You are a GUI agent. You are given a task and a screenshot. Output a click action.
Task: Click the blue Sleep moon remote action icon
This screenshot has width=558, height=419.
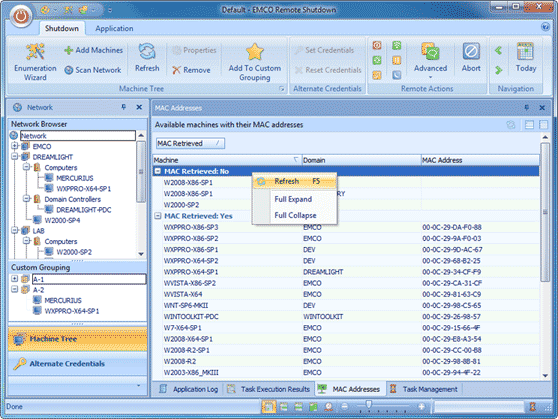(x=396, y=75)
